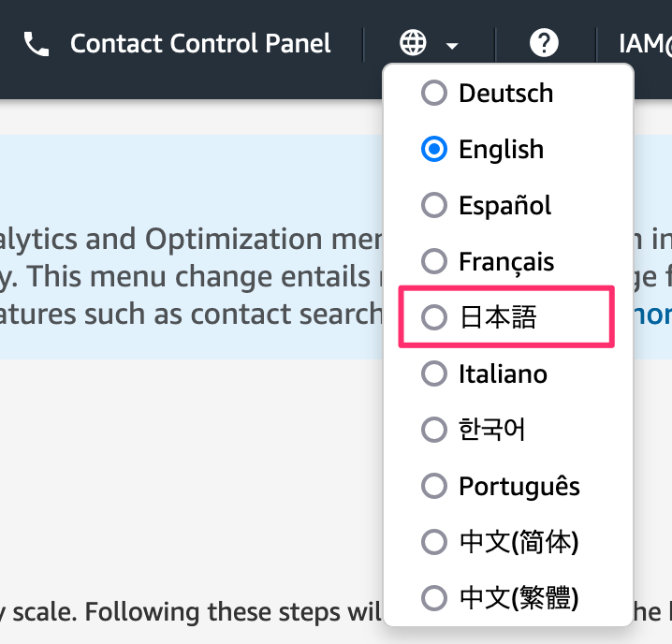The width and height of the screenshot is (672, 644).
Task: Open the Contact Control Panel link
Action: [x=200, y=43]
